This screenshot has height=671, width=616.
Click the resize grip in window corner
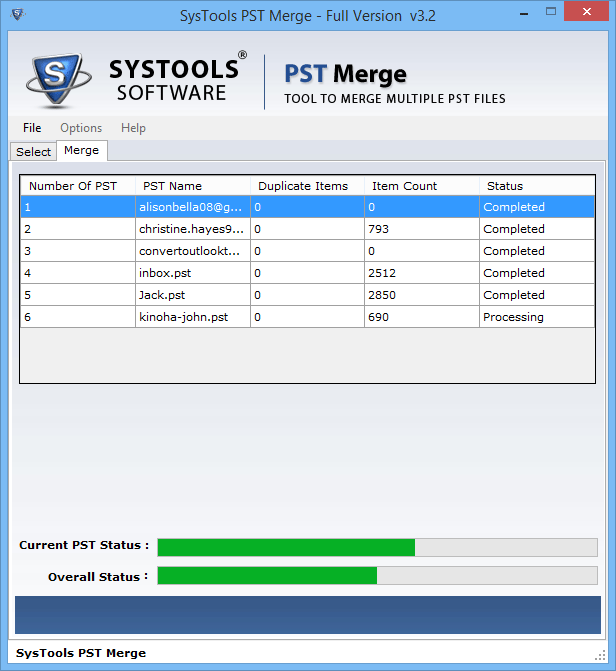click(x=600, y=655)
